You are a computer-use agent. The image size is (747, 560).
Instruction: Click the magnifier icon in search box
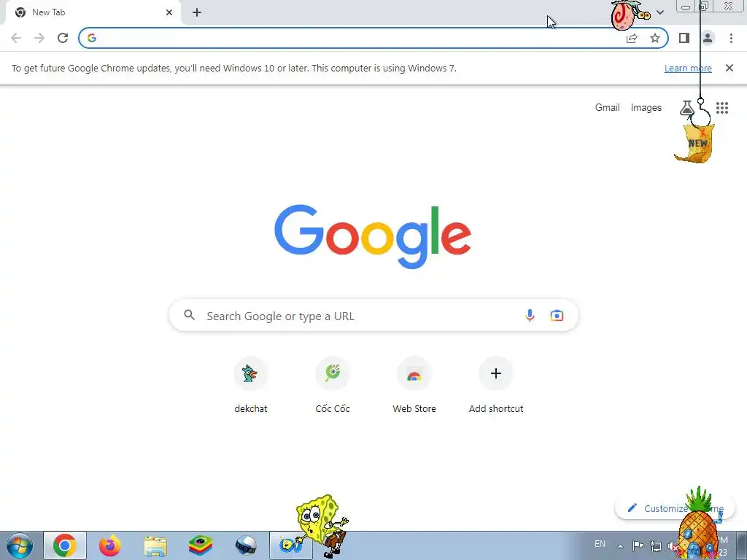click(x=190, y=315)
